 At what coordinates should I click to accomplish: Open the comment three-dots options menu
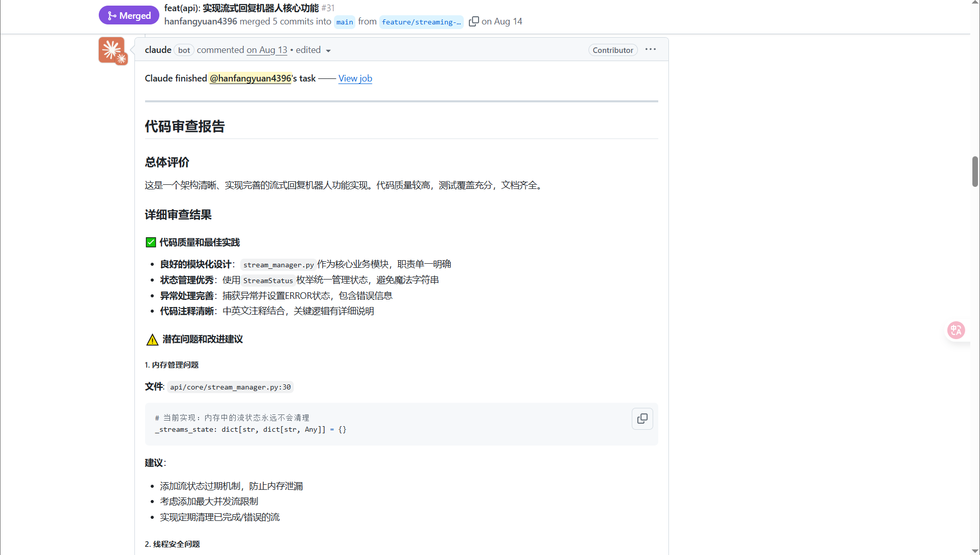click(x=650, y=49)
